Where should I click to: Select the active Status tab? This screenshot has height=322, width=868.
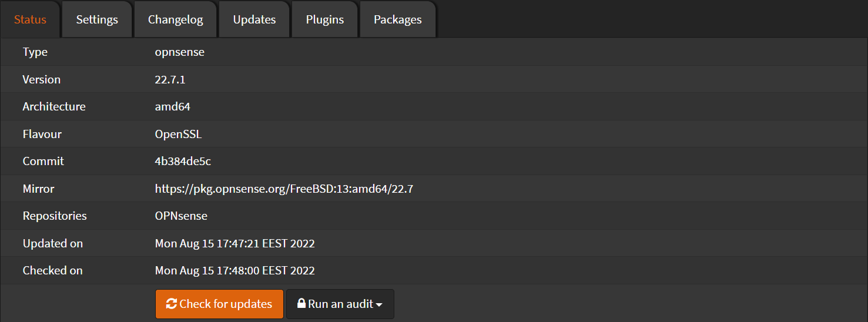tap(30, 19)
